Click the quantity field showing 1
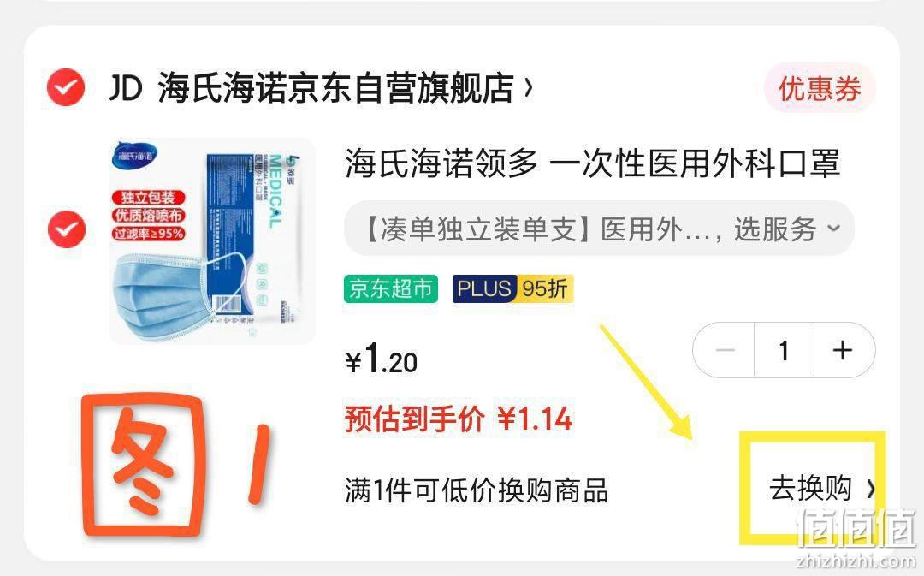This screenshot has width=924, height=576. (x=784, y=350)
